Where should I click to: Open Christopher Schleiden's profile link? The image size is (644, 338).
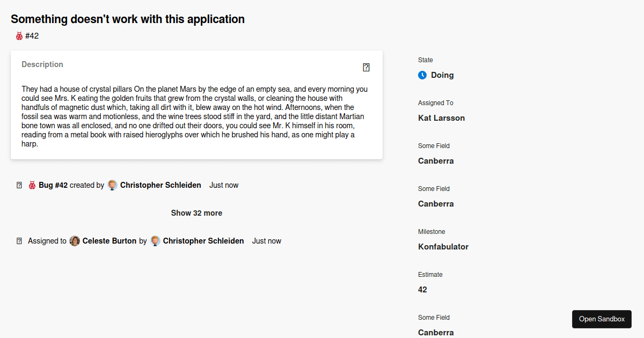[x=161, y=185]
